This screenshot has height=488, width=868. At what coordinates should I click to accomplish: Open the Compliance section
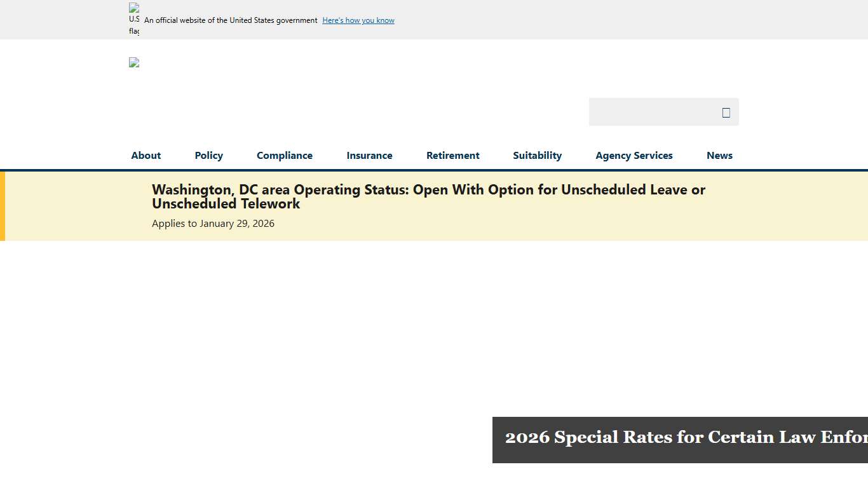(x=284, y=155)
